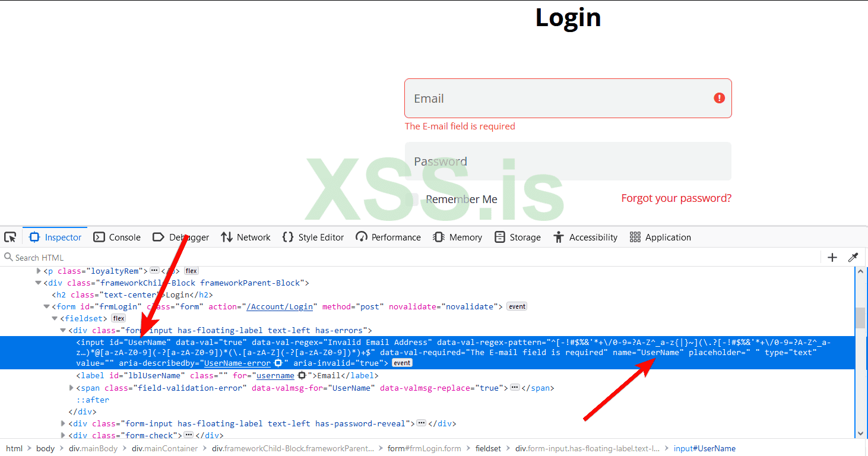Click the flex badge next to fieldset
868x456 pixels.
tap(119, 318)
